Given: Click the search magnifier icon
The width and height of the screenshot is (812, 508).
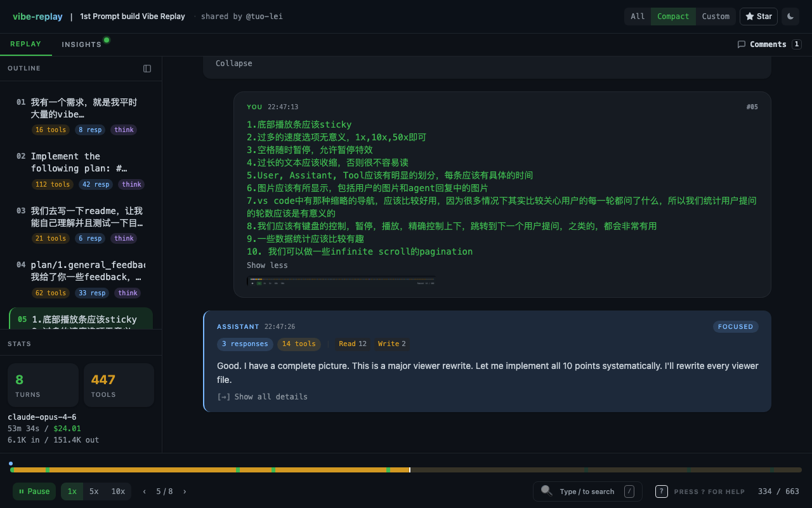Looking at the screenshot, I should [x=546, y=491].
